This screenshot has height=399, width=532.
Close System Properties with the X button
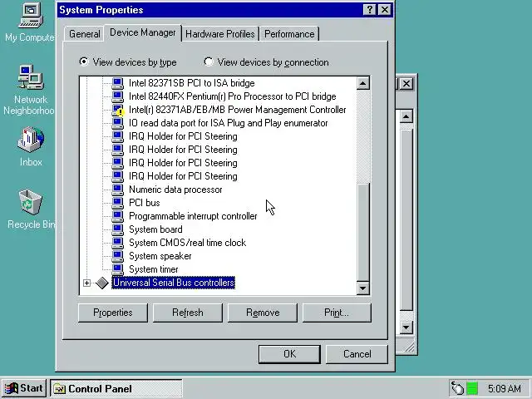click(x=384, y=9)
